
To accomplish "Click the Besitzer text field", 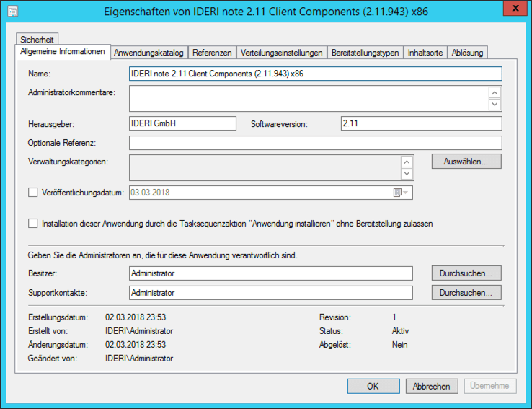I will pos(271,273).
